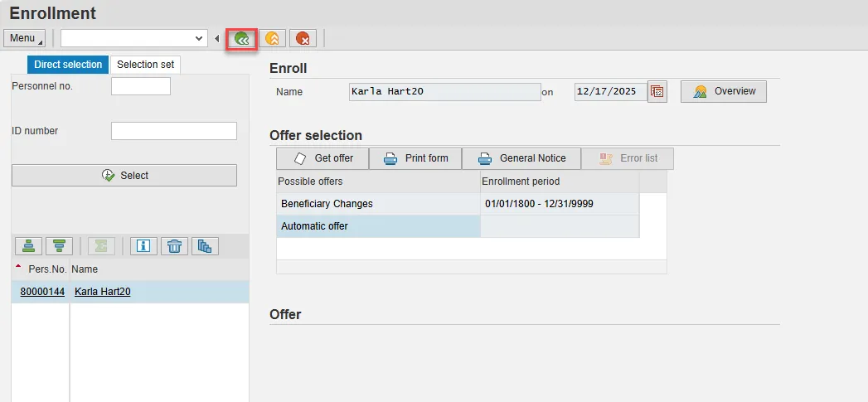Collapse the command field with the left arrow
This screenshot has width=868, height=402.
tap(217, 39)
